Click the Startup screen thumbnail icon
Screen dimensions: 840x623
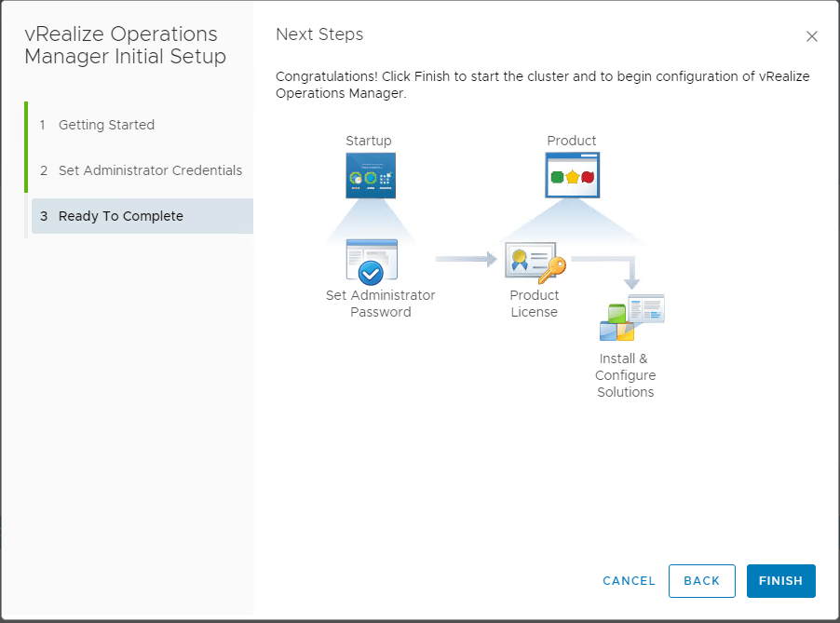(x=369, y=175)
